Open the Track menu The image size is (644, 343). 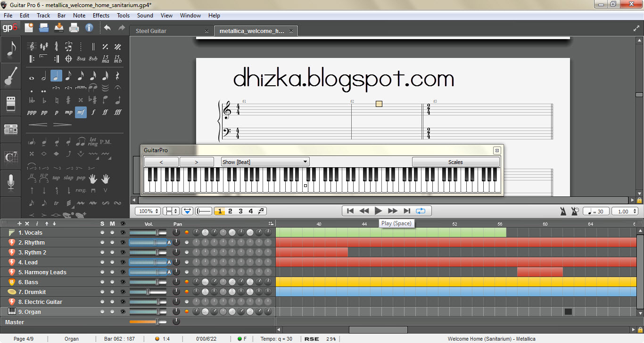pos(43,16)
